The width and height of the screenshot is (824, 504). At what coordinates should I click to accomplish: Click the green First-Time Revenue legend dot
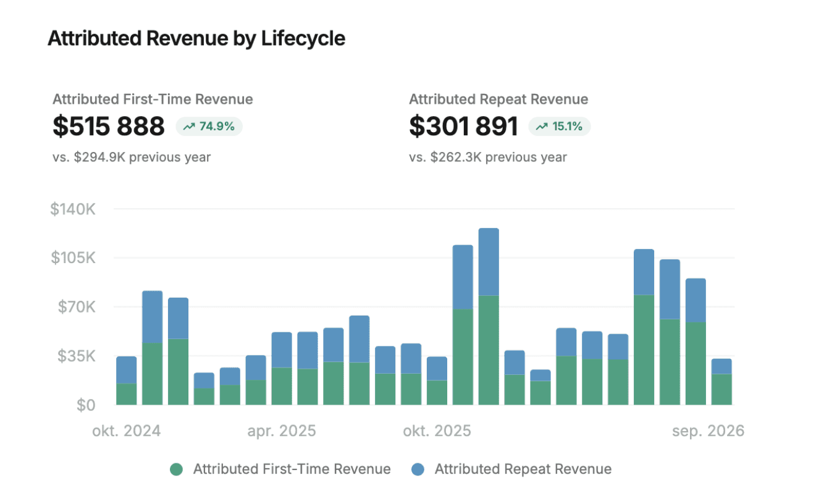(x=177, y=469)
